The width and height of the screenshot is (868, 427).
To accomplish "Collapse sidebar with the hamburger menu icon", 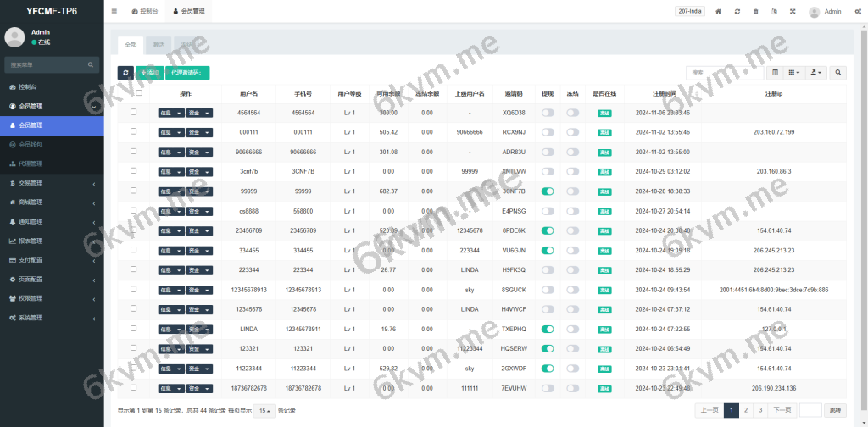I will click(x=114, y=12).
